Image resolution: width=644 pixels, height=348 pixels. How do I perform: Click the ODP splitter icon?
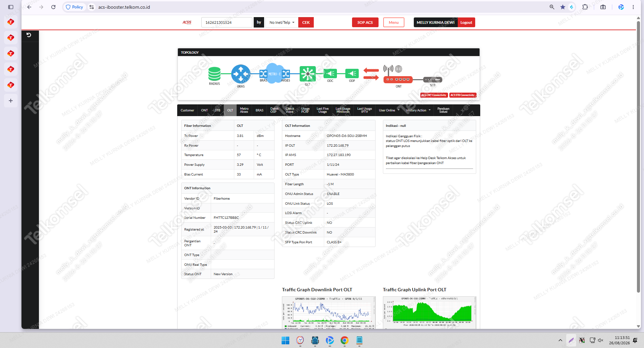tap(352, 73)
